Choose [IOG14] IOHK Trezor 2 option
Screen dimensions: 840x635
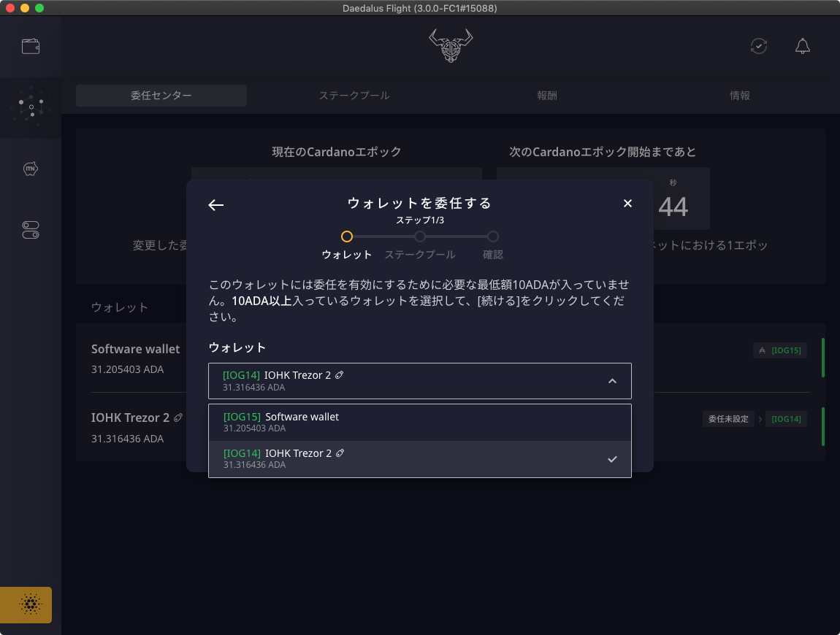click(x=420, y=459)
